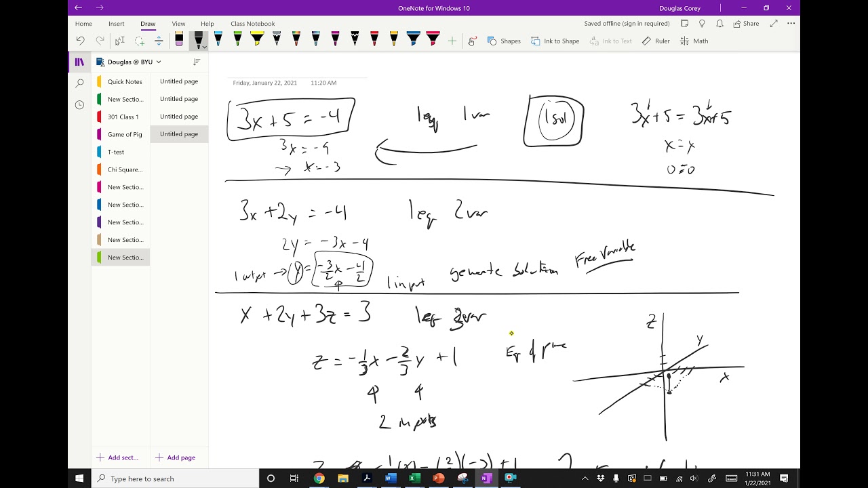This screenshot has width=868, height=488.
Task: Switch to the Home tab
Action: coord(83,24)
